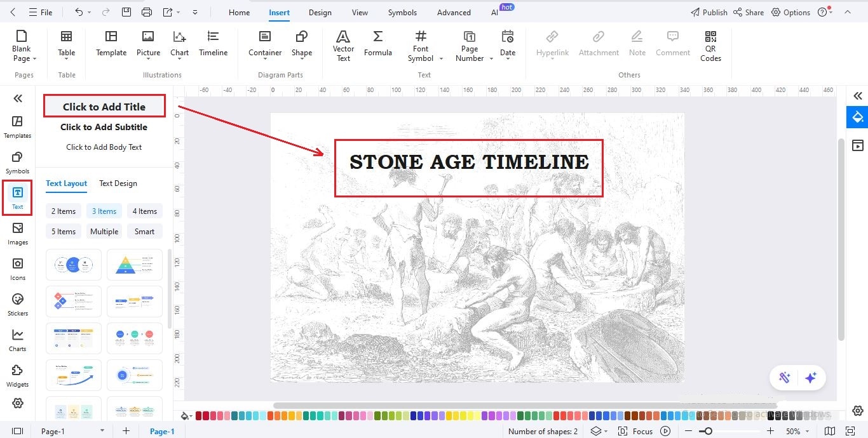Click the Publish button
Viewport: 868px width, 438px height.
709,12
